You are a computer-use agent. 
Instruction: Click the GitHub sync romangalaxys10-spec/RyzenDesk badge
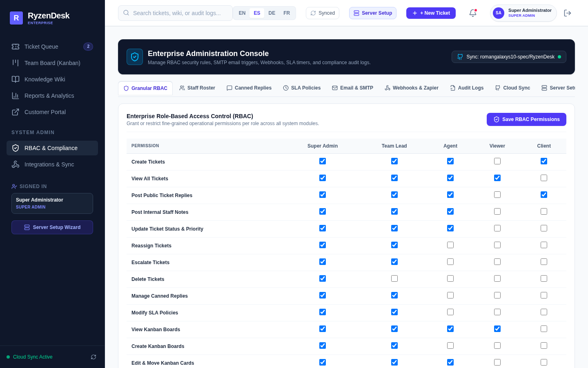tap(509, 57)
